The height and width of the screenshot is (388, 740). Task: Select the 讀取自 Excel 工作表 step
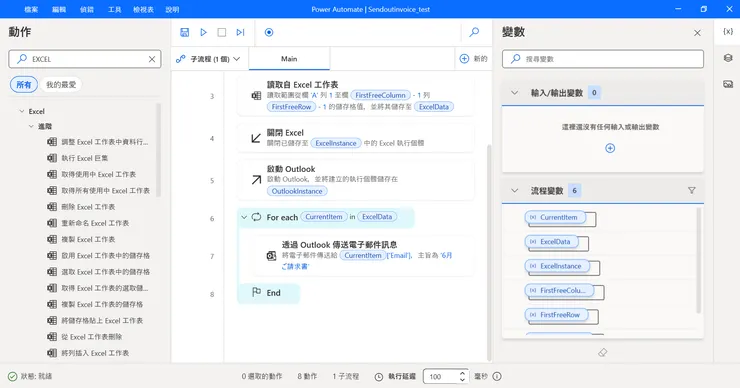(355, 96)
